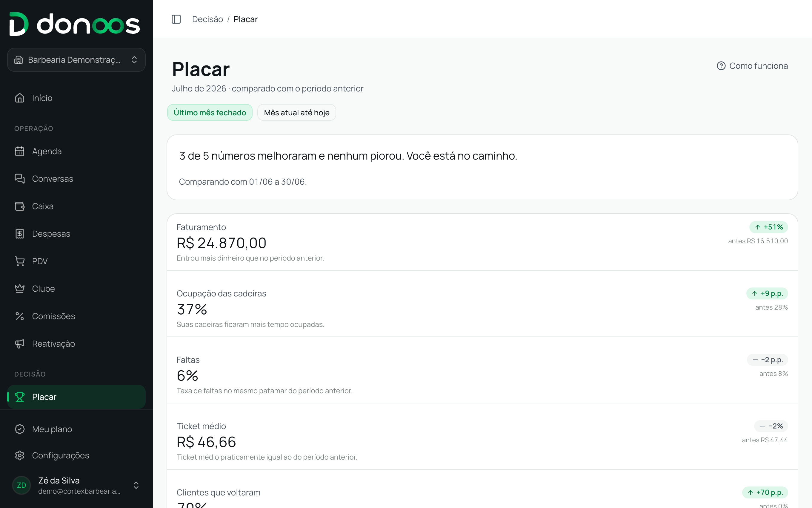Viewport: 812px width, 508px height.
Task: Click the Placar page heading
Action: (x=201, y=69)
